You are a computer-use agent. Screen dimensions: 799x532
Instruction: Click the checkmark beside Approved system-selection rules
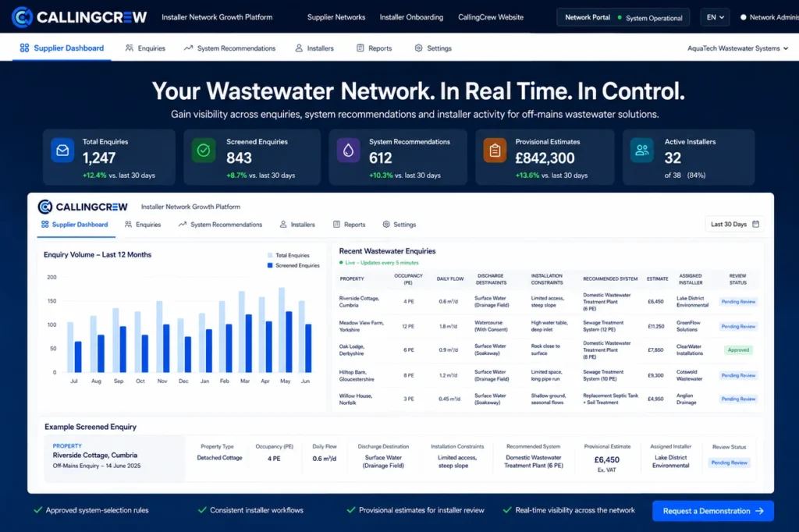click(x=37, y=510)
